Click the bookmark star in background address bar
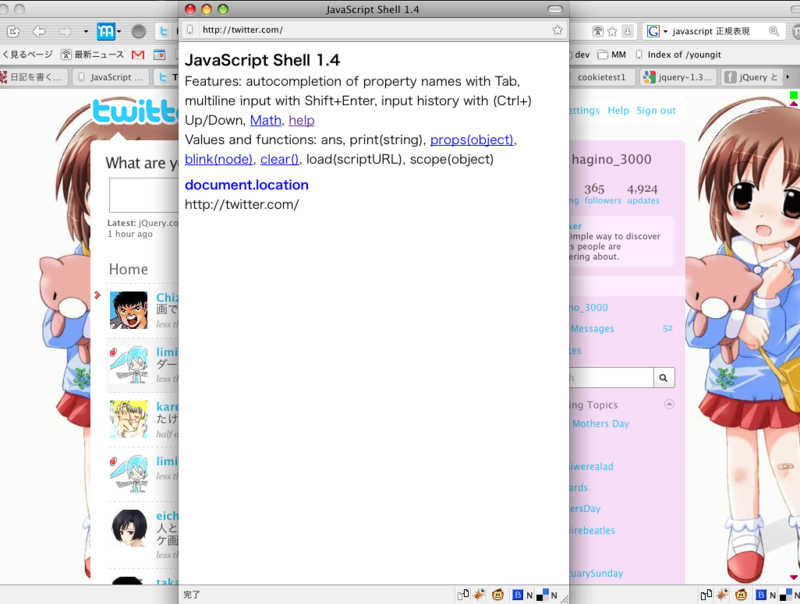 pos(612,32)
